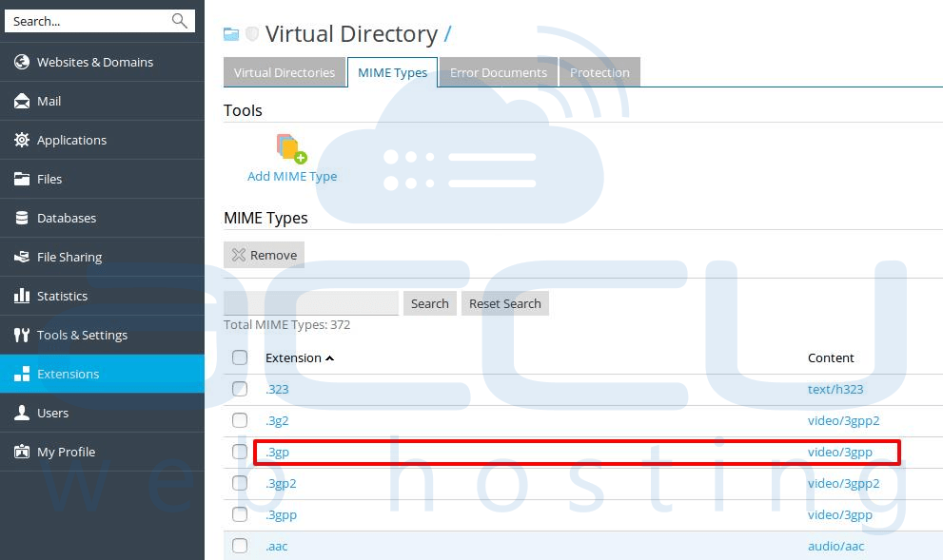Open the Databases section

click(68, 218)
